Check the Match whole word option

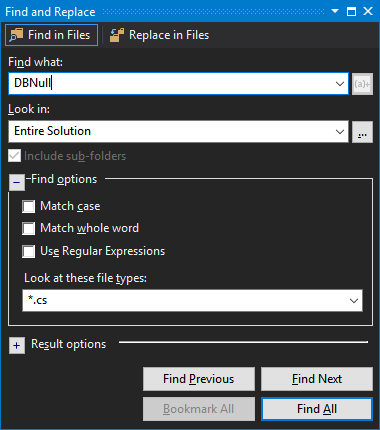[28, 229]
